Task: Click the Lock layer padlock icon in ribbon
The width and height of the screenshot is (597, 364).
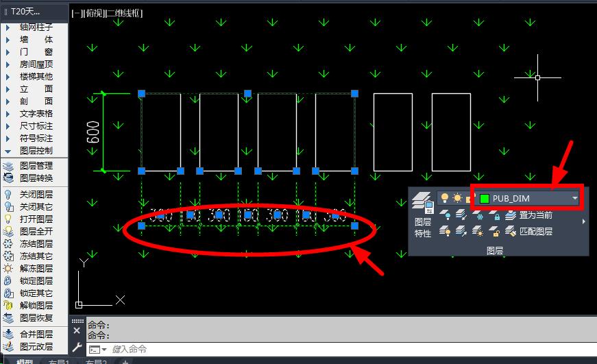Action: [x=495, y=215]
